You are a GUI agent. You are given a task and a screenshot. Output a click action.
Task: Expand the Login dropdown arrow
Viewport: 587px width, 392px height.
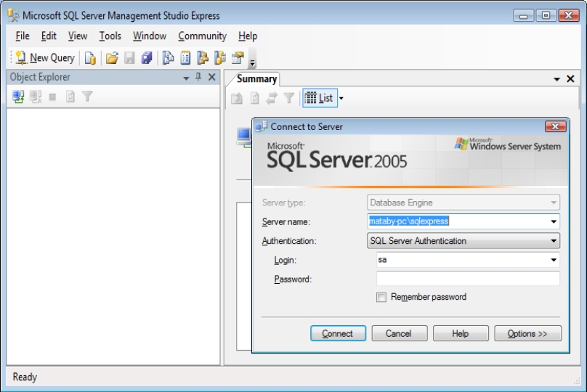pos(554,260)
